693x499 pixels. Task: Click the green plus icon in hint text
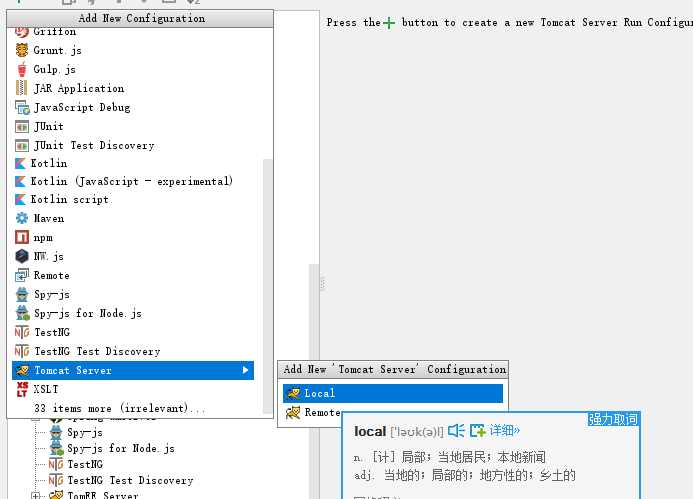coord(389,23)
